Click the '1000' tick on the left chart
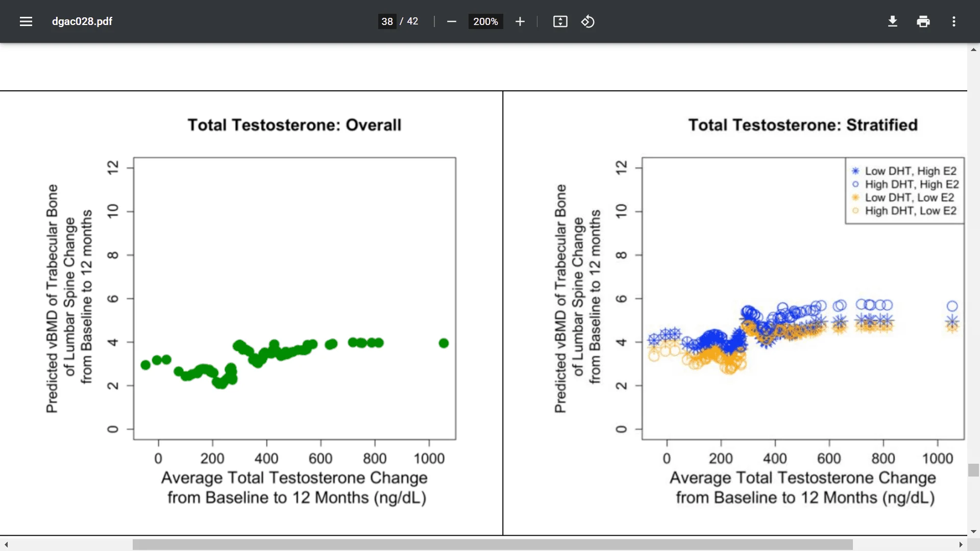Image resolution: width=980 pixels, height=551 pixels. pos(429,458)
